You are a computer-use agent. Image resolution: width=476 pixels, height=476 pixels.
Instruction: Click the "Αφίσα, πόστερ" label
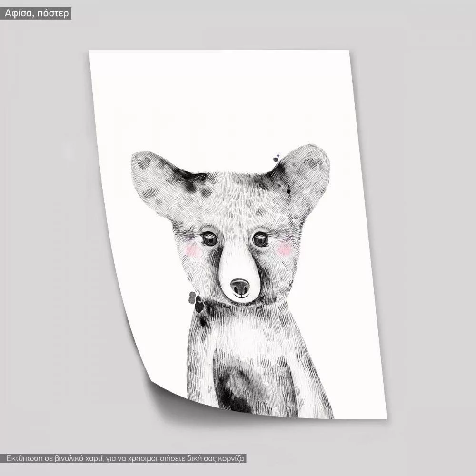tap(36, 13)
